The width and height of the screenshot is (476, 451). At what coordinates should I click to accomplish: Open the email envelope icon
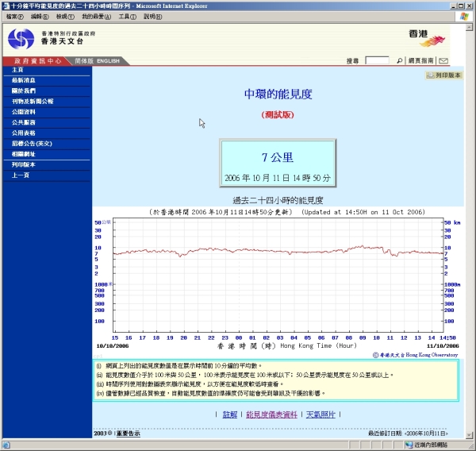(x=443, y=61)
